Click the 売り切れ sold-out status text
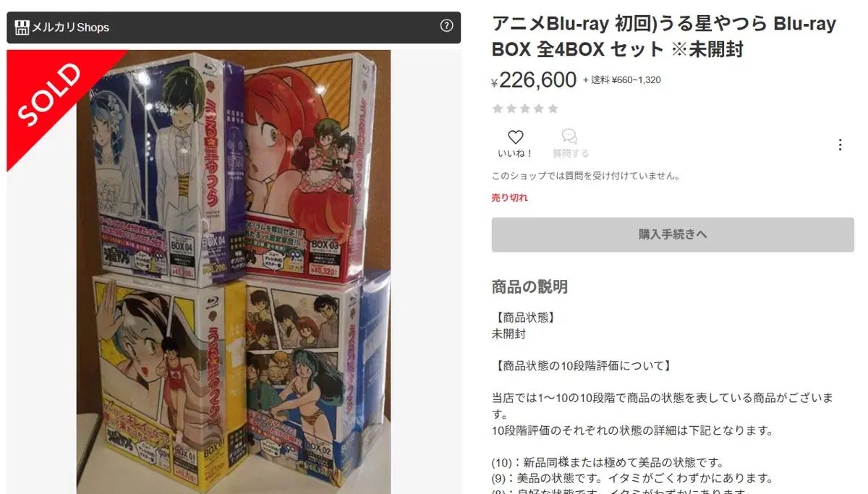 click(x=510, y=197)
